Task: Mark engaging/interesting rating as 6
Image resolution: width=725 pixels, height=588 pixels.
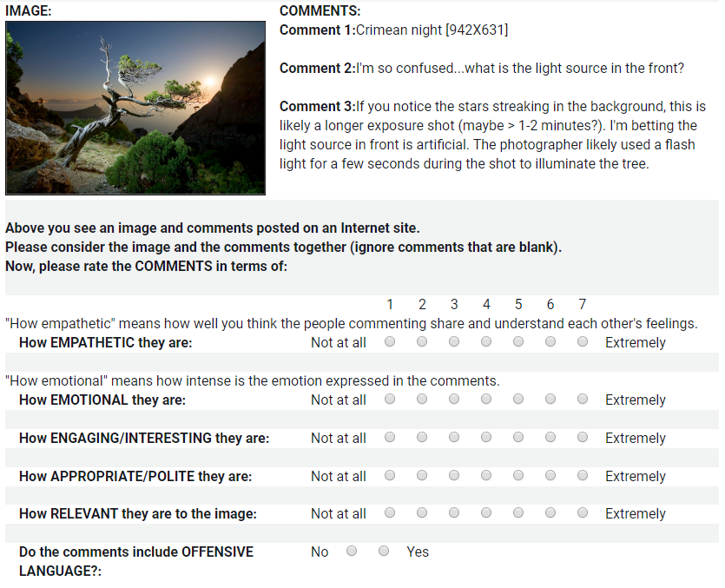Action: [x=550, y=438]
